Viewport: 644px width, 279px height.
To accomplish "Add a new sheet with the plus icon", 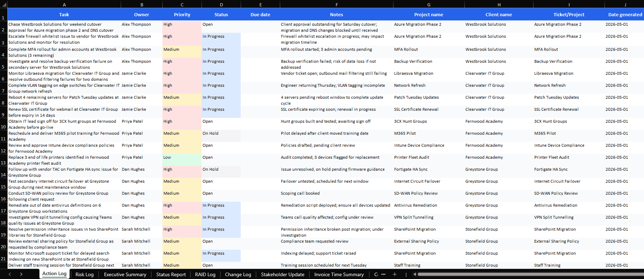I will (x=395, y=274).
